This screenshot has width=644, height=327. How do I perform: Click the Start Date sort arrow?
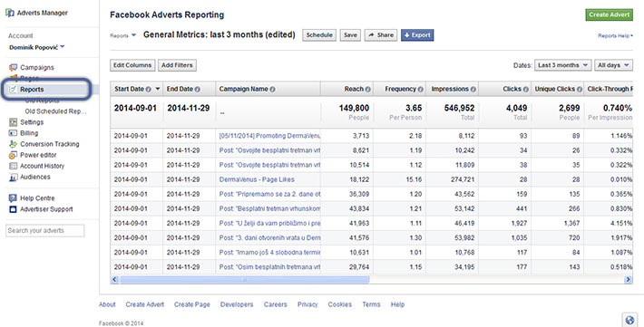pos(157,89)
